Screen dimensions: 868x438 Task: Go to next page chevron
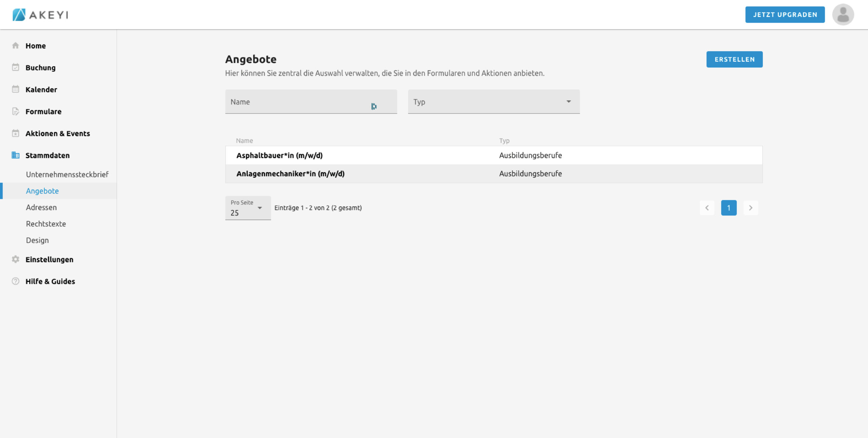click(750, 208)
